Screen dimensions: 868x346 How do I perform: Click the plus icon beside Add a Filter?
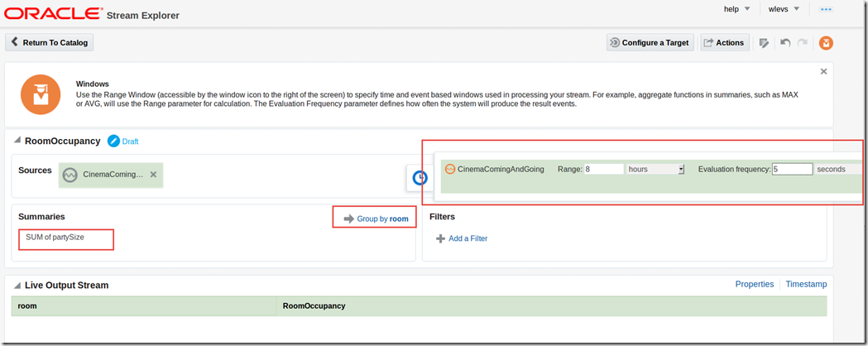440,238
